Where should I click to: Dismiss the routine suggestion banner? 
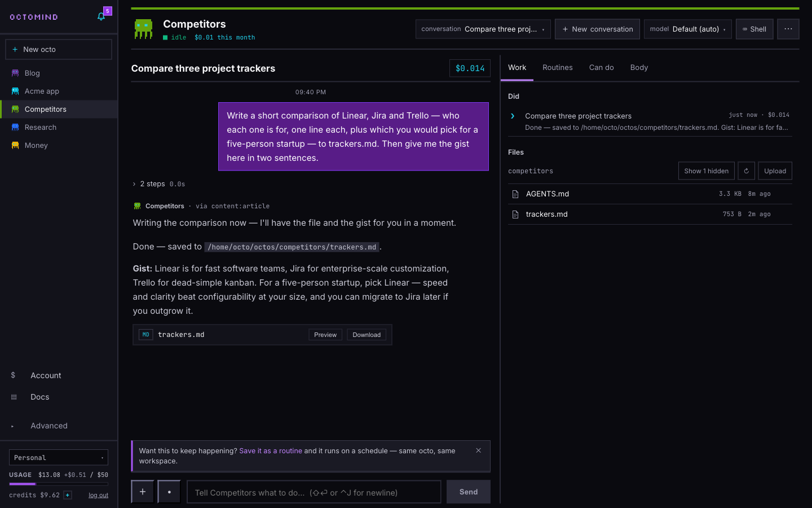pyautogui.click(x=478, y=450)
